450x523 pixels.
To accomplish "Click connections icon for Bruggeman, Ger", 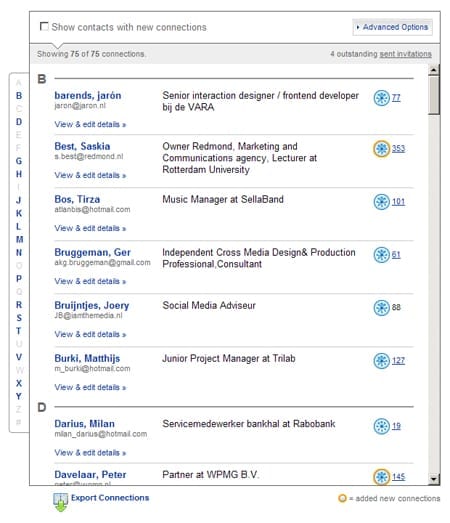I will [381, 255].
